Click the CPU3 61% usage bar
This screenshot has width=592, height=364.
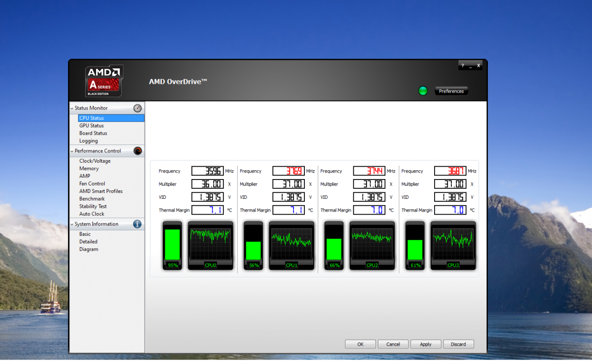tap(415, 246)
